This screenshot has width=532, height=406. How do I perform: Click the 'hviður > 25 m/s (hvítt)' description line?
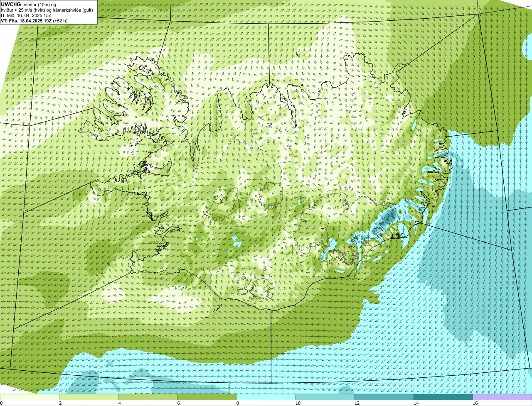[x=47, y=10]
